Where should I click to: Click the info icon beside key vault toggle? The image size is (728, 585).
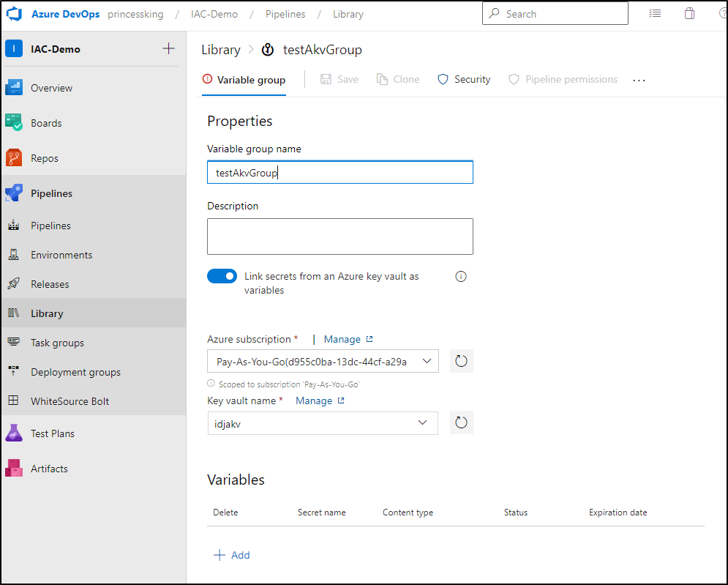coord(460,277)
